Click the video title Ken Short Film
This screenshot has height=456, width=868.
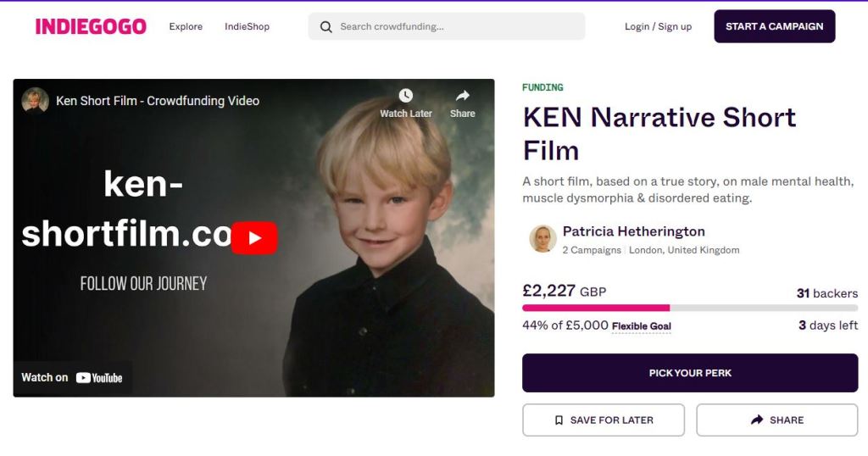pyautogui.click(x=158, y=101)
